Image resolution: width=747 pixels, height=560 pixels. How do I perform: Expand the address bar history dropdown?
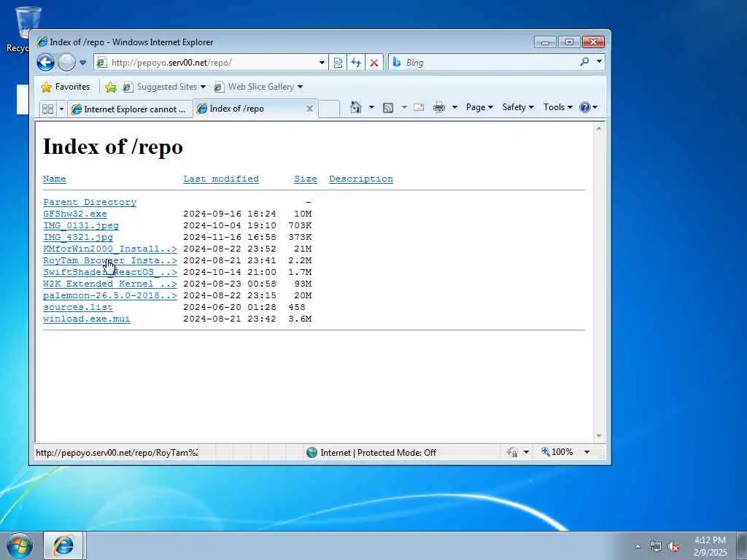tap(322, 63)
